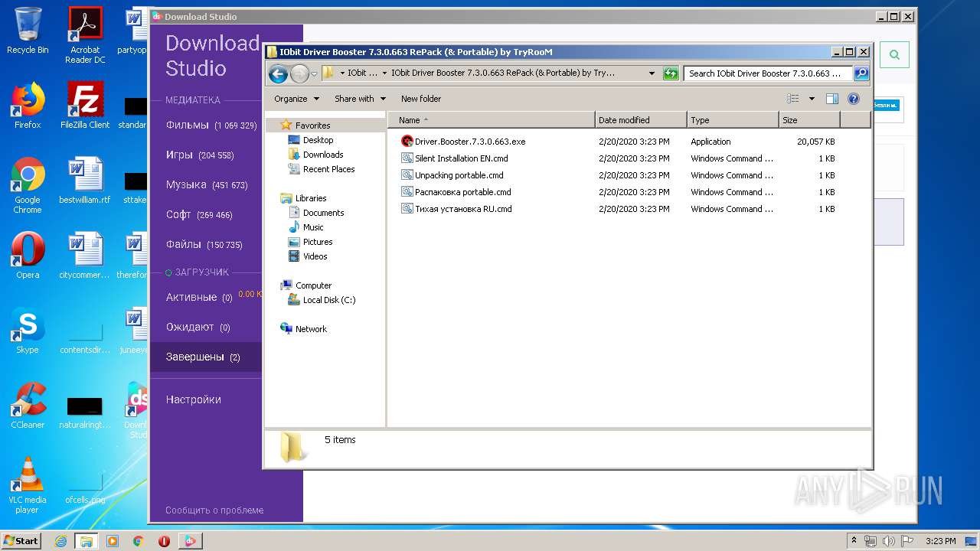Select Network in the navigation pane

[311, 329]
